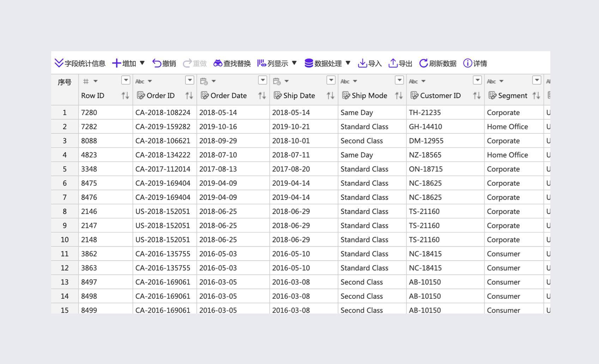Sort by Row ID column arrows
Image resolution: width=599 pixels, height=364 pixels.
(125, 96)
